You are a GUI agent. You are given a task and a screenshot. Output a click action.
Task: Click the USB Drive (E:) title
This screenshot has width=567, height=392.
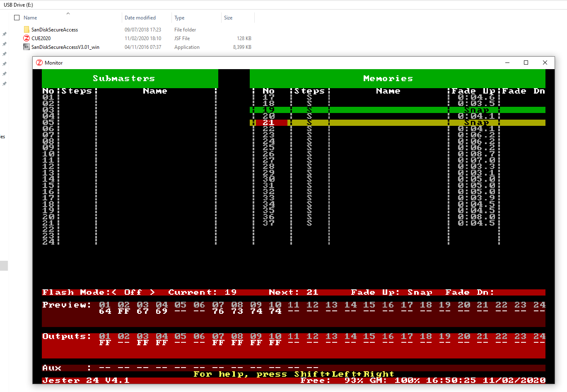[18, 5]
